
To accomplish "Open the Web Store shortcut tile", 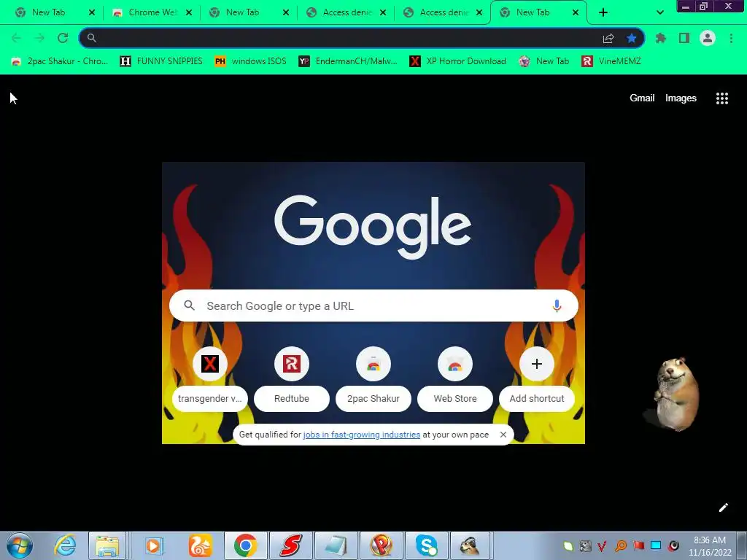I will pos(455,378).
